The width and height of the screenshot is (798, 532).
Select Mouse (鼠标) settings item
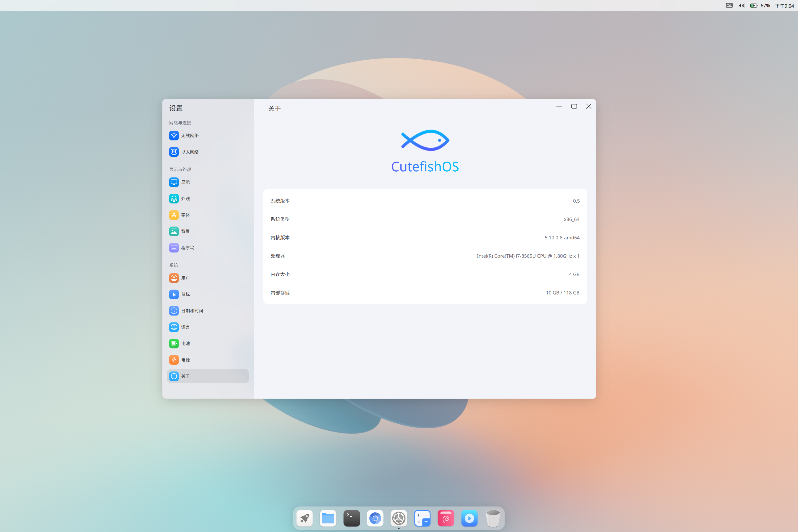185,294
